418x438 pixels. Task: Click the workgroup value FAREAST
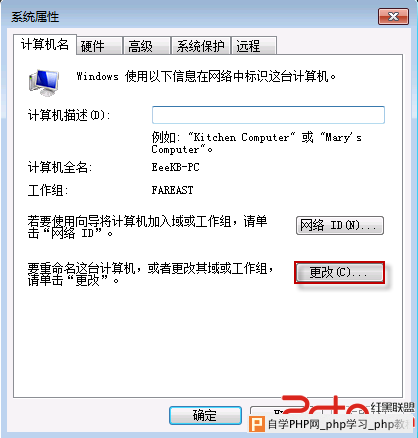click(x=172, y=190)
